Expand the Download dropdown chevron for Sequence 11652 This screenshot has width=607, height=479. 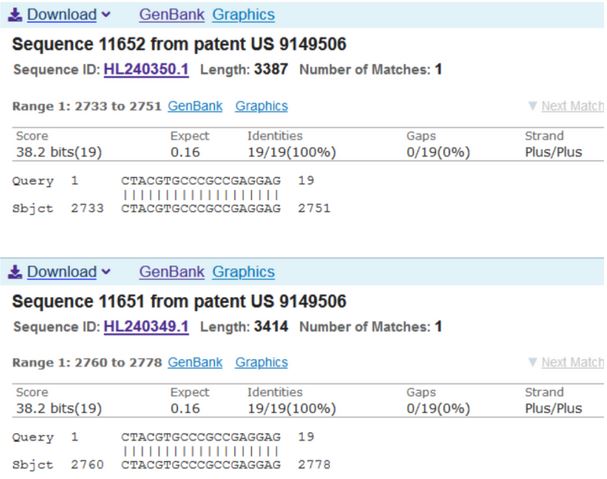pyautogui.click(x=105, y=15)
